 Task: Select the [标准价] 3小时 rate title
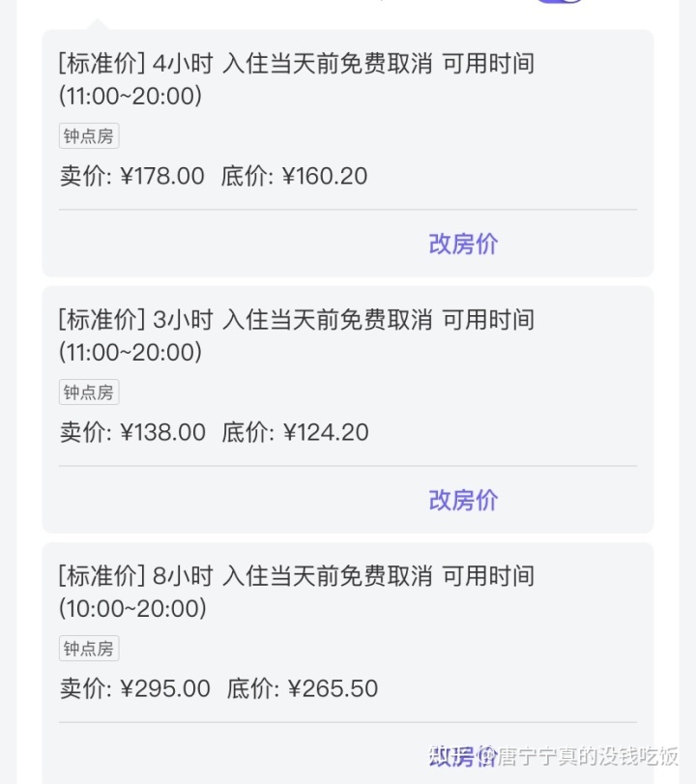pyautogui.click(x=297, y=335)
